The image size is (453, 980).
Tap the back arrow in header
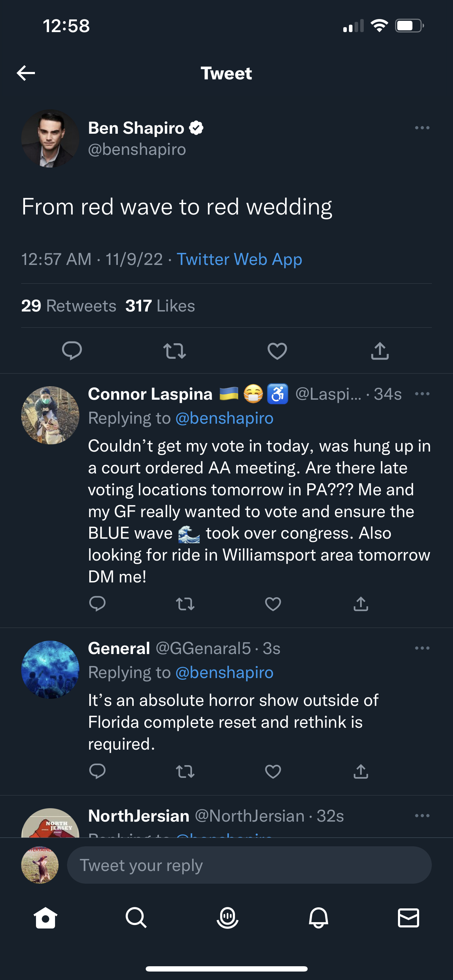tap(26, 73)
